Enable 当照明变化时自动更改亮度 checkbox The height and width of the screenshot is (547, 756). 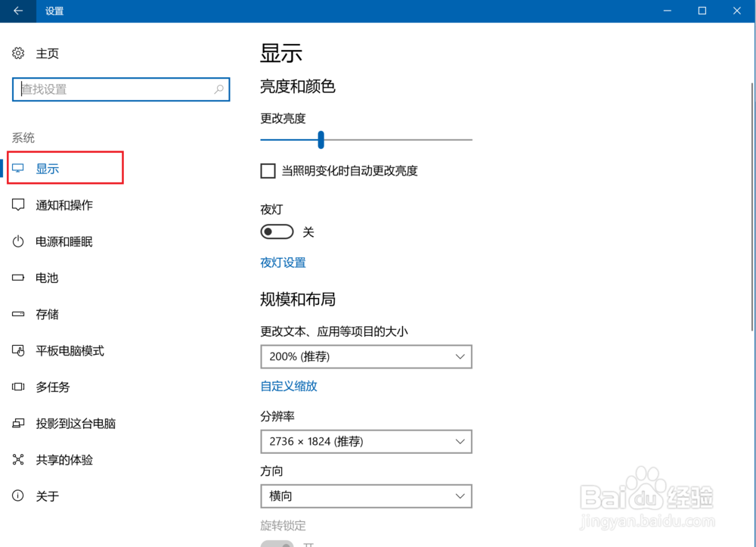pyautogui.click(x=268, y=170)
